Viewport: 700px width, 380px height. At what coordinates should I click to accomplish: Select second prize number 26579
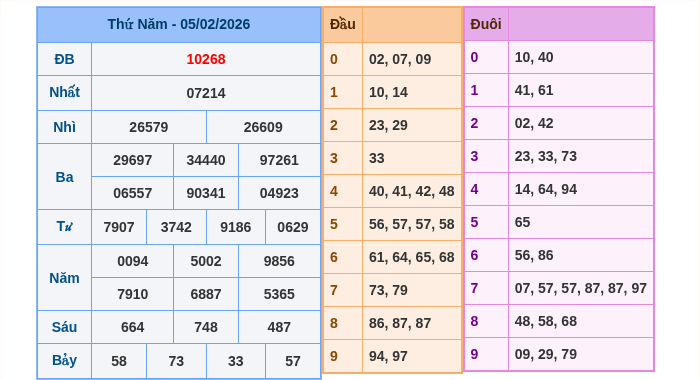149,127
